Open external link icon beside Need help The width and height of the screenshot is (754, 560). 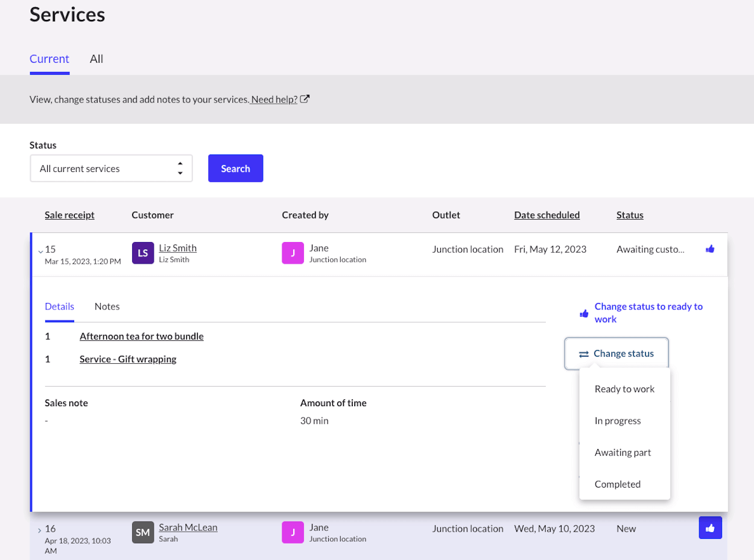click(x=305, y=100)
